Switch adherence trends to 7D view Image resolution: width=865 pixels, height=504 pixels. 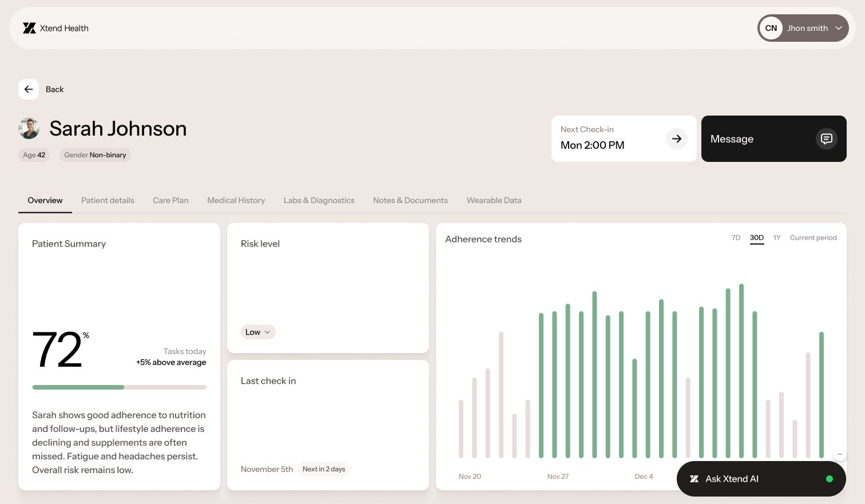(x=736, y=237)
